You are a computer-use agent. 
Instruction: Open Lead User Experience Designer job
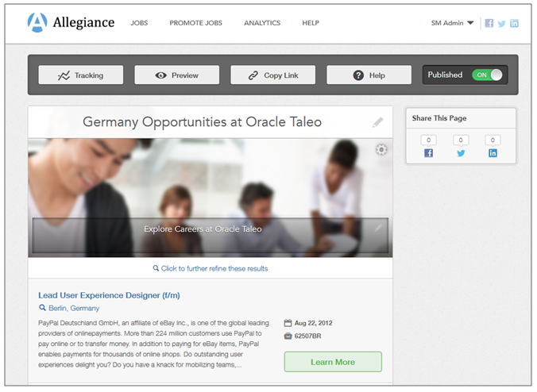point(109,295)
